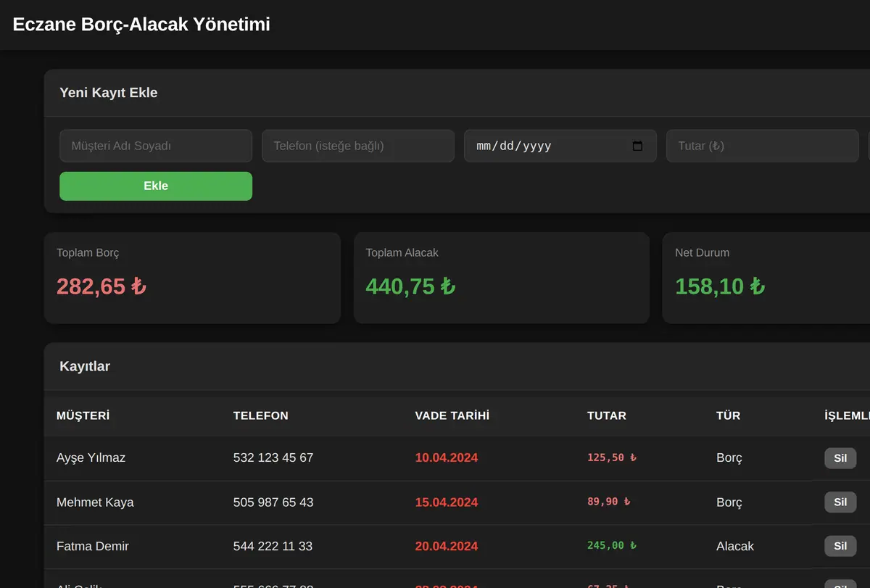The width and height of the screenshot is (870, 588).
Task: Click the Alacak type in Fatma Demir row
Action: coord(735,546)
